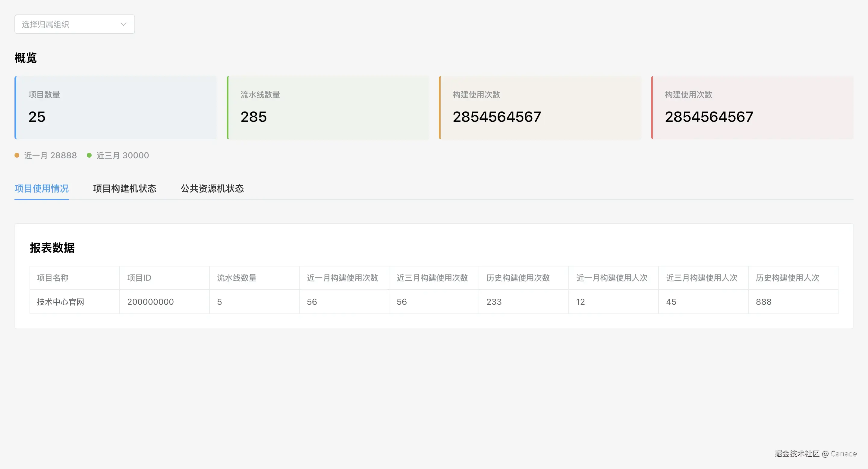
Task: Select the green 流水线数量 285 card
Action: click(328, 108)
